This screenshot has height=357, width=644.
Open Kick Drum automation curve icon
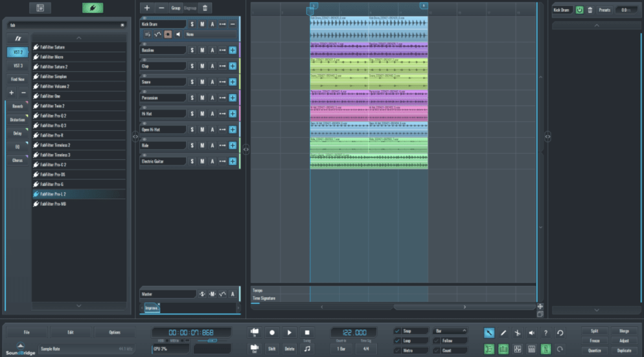[x=158, y=34]
